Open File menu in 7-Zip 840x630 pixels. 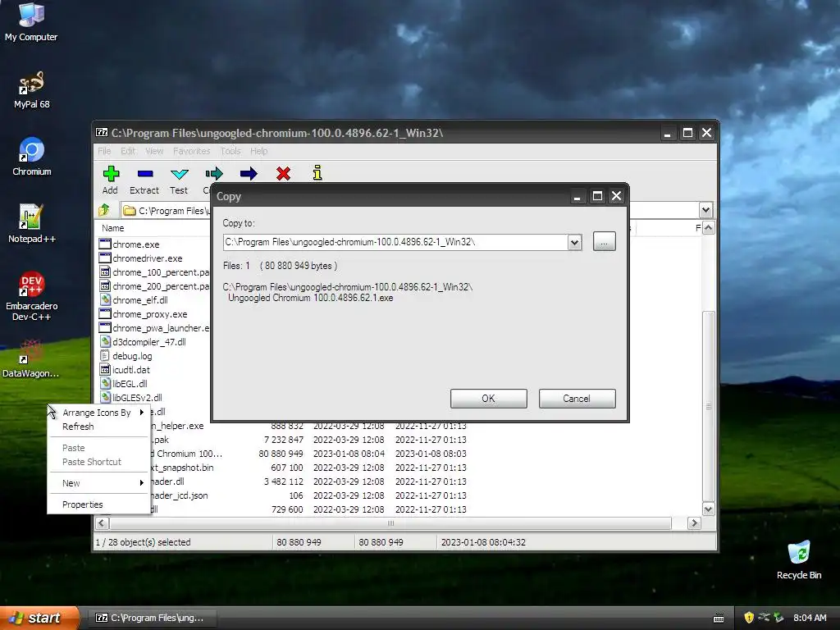[x=104, y=151]
